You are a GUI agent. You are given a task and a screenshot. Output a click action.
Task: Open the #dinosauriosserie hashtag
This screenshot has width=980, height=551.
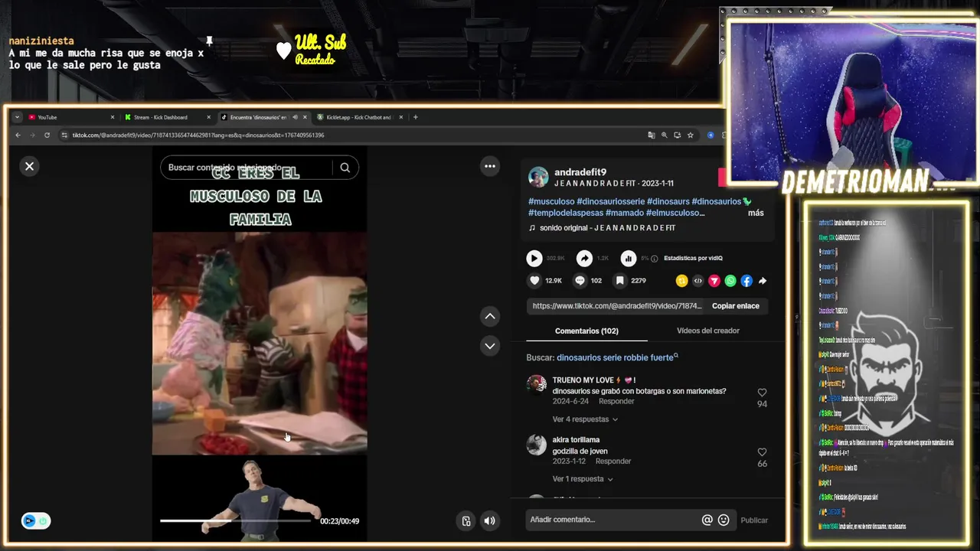[x=610, y=201]
